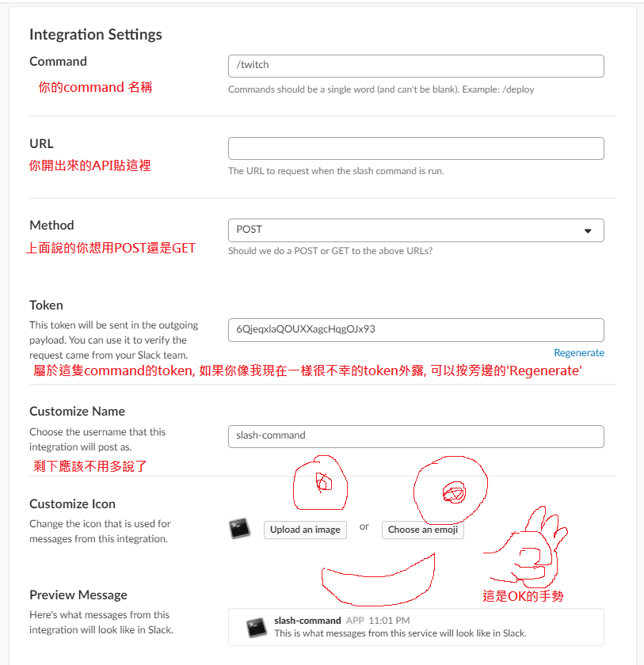644x665 pixels.
Task: Click the terminal icon beside Upload an image
Action: tap(240, 529)
